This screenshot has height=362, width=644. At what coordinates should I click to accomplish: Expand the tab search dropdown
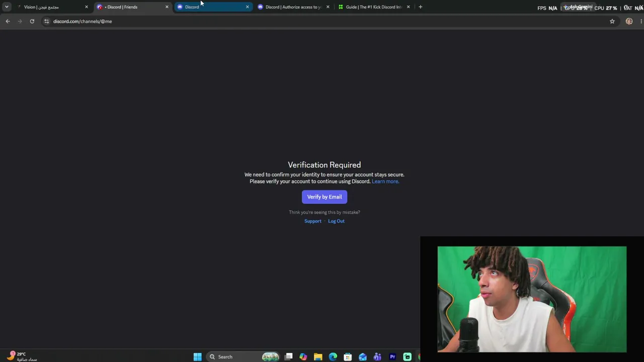7,7
